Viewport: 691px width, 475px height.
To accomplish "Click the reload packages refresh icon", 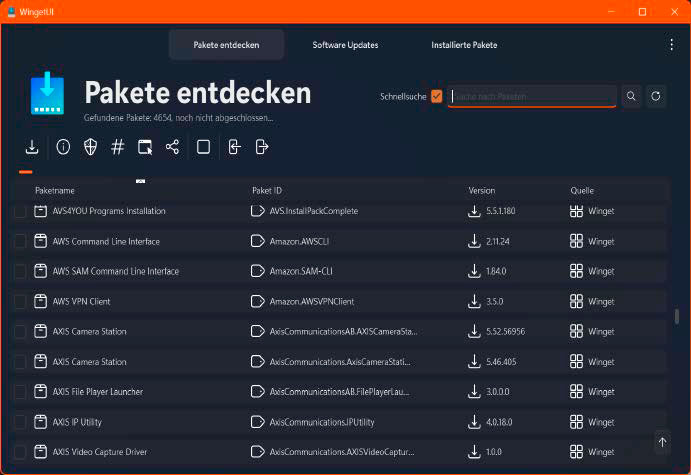I will (656, 96).
